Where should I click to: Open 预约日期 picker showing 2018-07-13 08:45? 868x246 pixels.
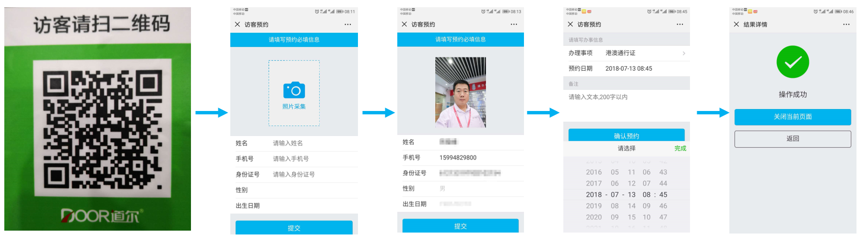pos(629,69)
